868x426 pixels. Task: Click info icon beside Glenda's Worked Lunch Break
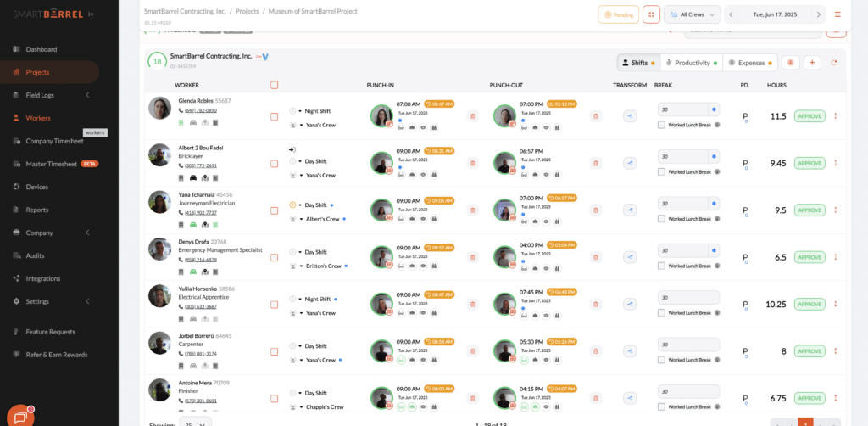[717, 126]
